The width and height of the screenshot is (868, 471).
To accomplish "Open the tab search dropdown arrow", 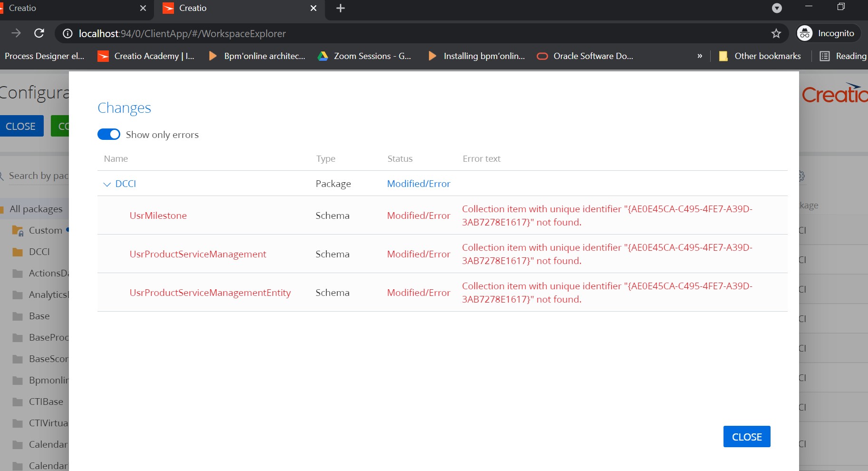I will pyautogui.click(x=777, y=8).
